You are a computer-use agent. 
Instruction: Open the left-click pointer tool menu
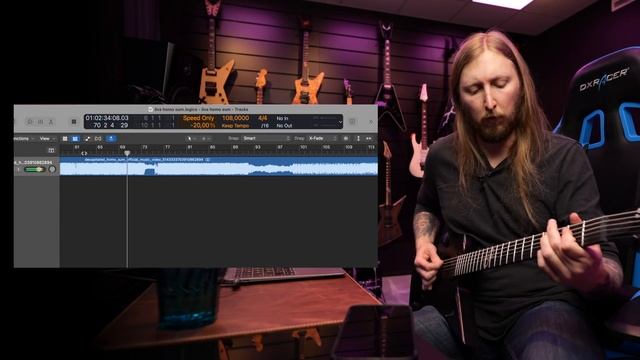[191, 139]
